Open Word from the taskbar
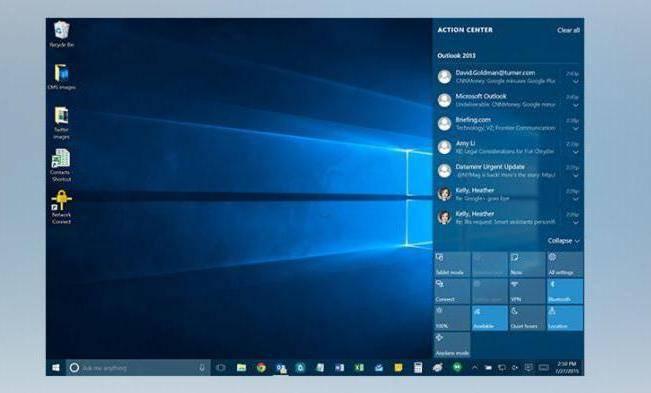651x393 pixels. [340, 368]
